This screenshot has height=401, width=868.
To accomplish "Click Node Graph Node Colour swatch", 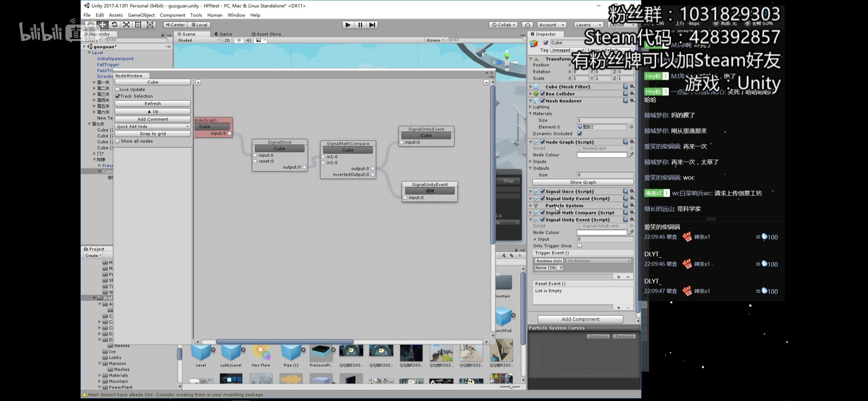I will (602, 155).
